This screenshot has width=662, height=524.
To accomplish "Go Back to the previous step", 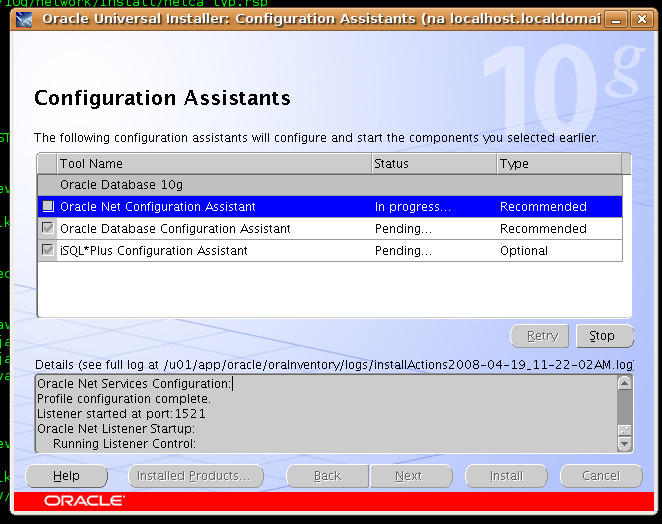I will pyautogui.click(x=328, y=476).
